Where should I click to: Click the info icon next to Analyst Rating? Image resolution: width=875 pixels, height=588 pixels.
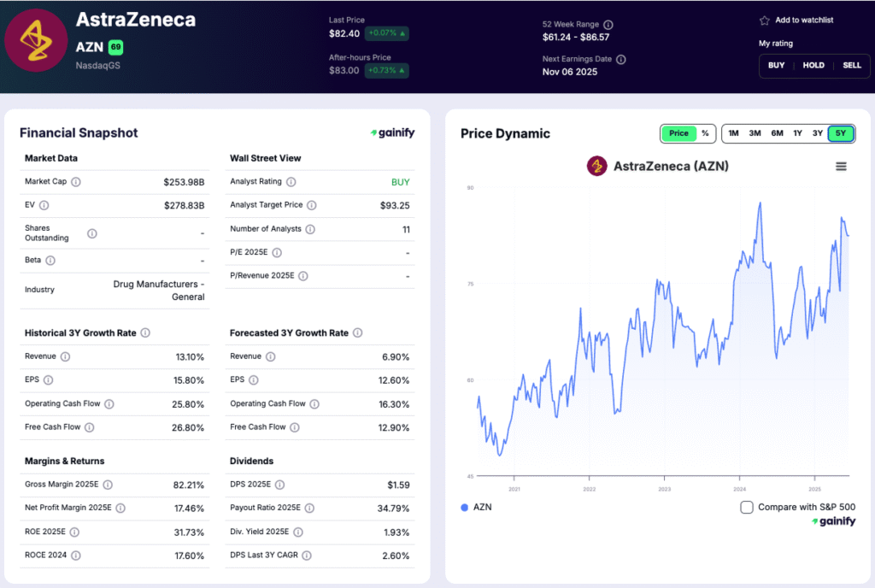coord(291,183)
